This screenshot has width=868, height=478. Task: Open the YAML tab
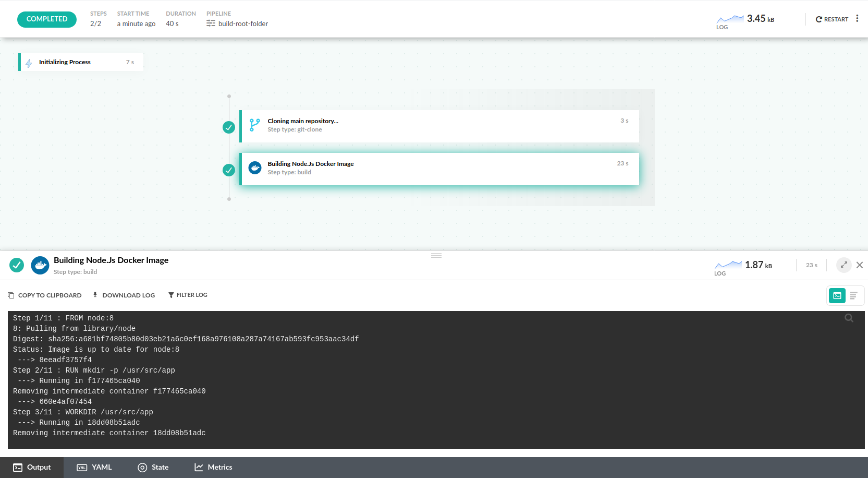point(94,468)
